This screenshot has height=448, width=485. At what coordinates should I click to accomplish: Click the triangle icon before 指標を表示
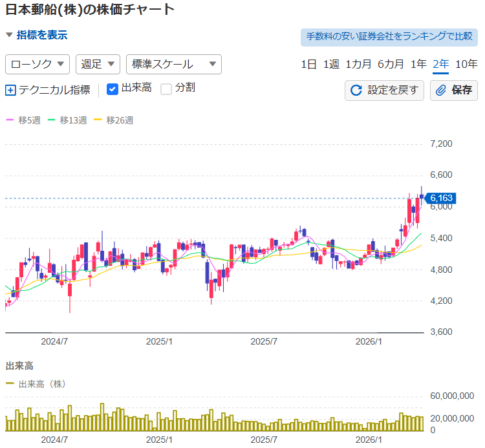[x=9, y=35]
